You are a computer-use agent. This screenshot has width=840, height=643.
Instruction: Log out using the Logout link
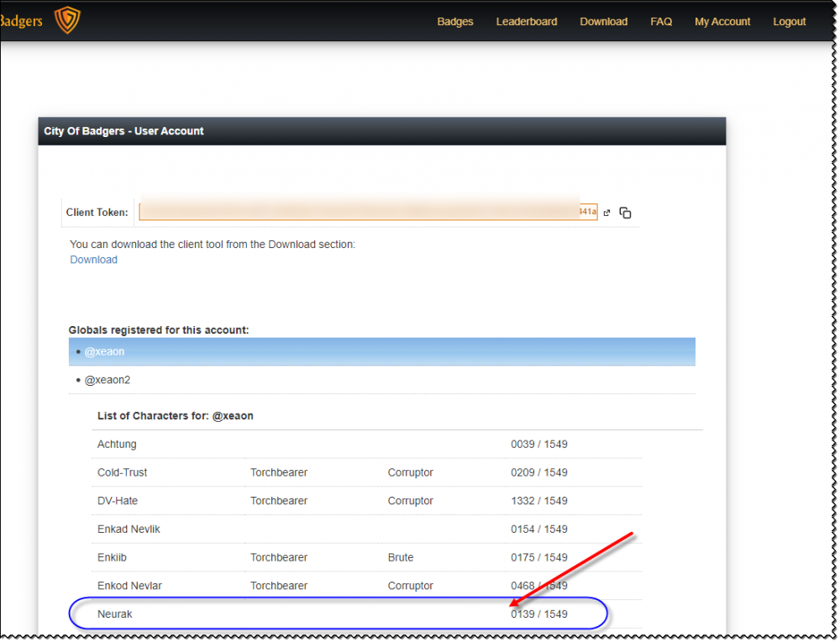790,22
